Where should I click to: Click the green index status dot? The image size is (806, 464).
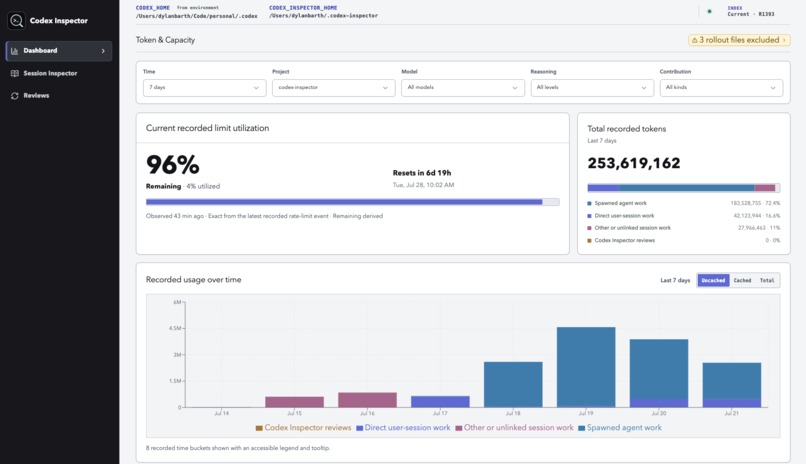[x=709, y=11]
